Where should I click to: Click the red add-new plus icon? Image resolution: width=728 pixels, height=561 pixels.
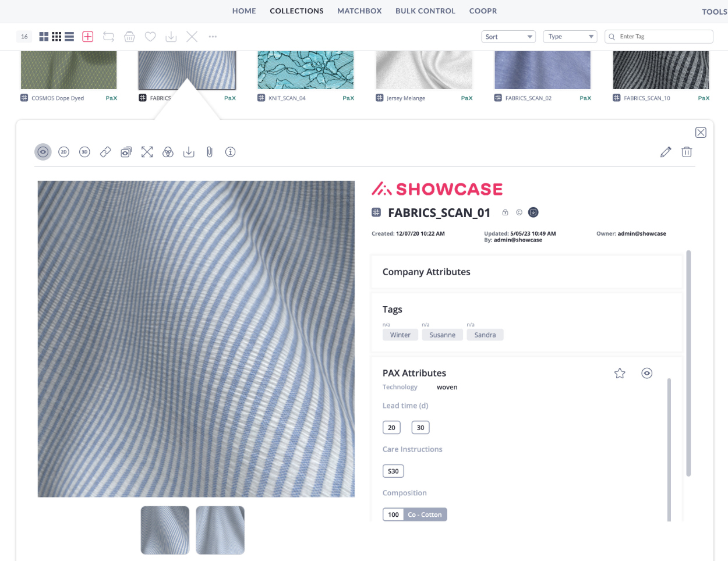[88, 37]
